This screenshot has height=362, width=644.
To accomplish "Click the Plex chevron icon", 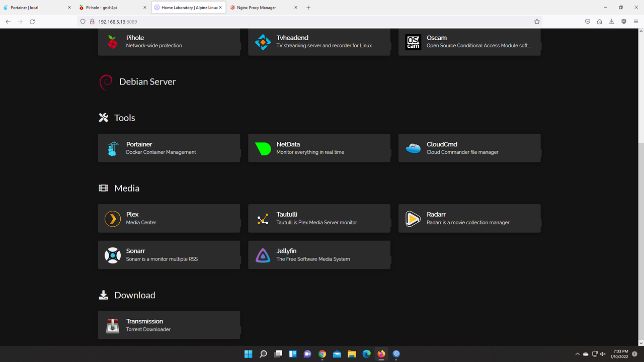I will tap(112, 219).
